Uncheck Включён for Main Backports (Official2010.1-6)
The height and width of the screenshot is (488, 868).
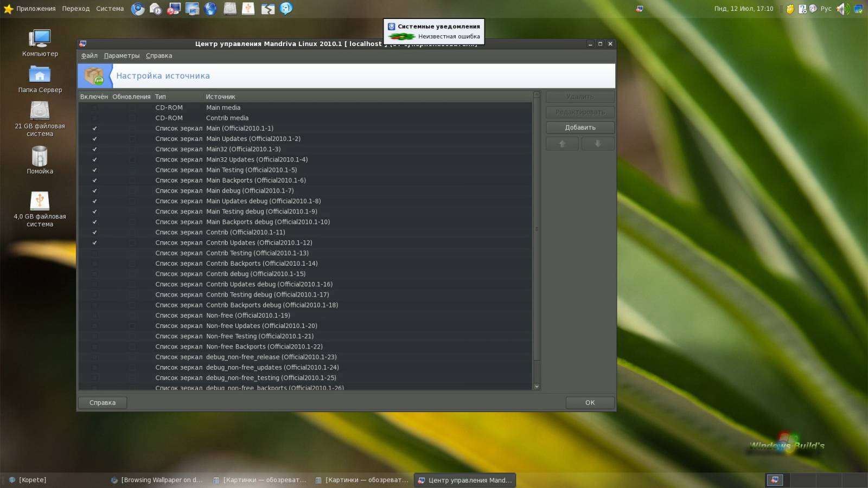tap(94, 180)
